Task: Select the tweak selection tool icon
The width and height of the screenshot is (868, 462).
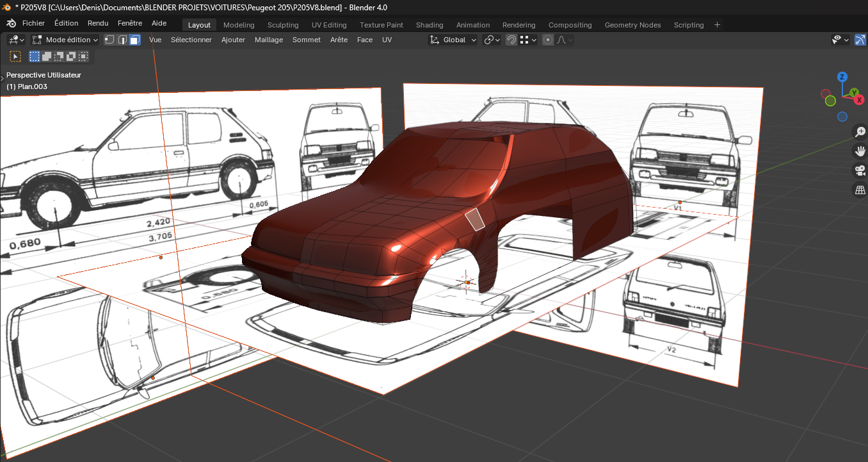Action: 15,56
